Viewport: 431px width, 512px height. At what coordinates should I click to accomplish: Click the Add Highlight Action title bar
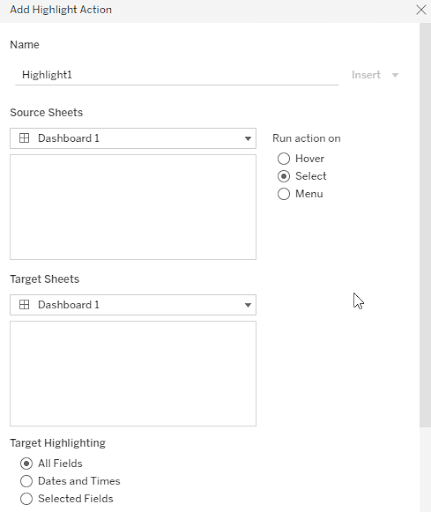[207, 10]
